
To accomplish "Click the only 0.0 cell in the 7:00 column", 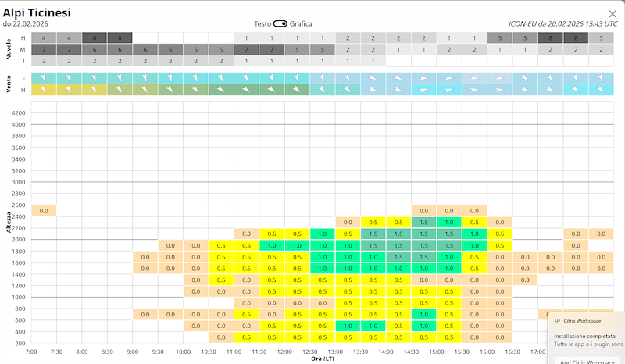I will click(x=44, y=211).
